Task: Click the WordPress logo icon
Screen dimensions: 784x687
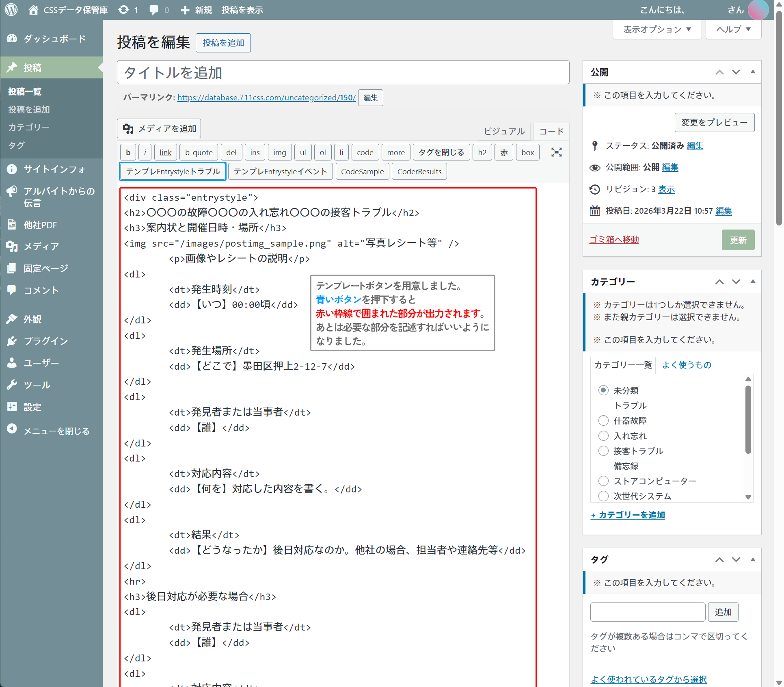Action: [x=11, y=10]
